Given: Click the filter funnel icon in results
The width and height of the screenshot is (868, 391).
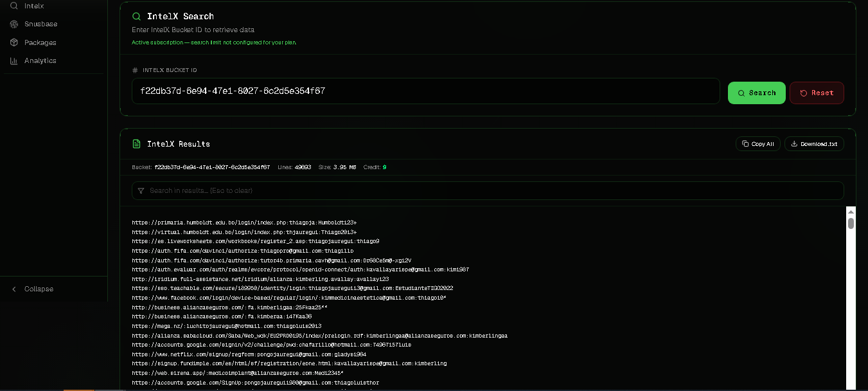Looking at the screenshot, I should [x=141, y=190].
